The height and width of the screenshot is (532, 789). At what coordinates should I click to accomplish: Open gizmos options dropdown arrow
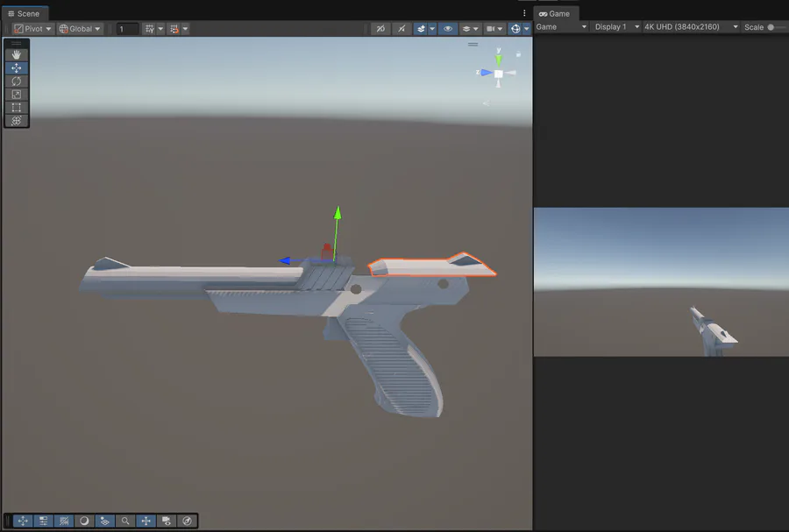tap(526, 29)
